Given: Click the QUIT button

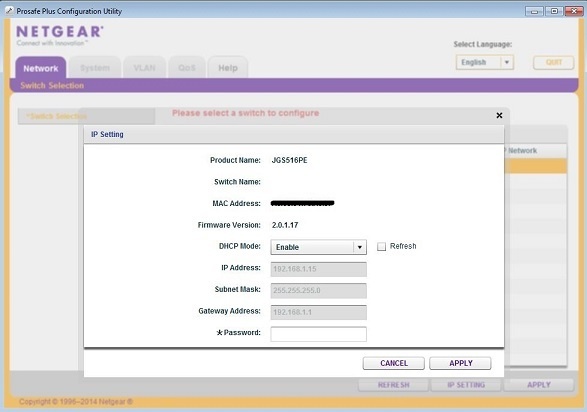Looking at the screenshot, I should click(553, 62).
